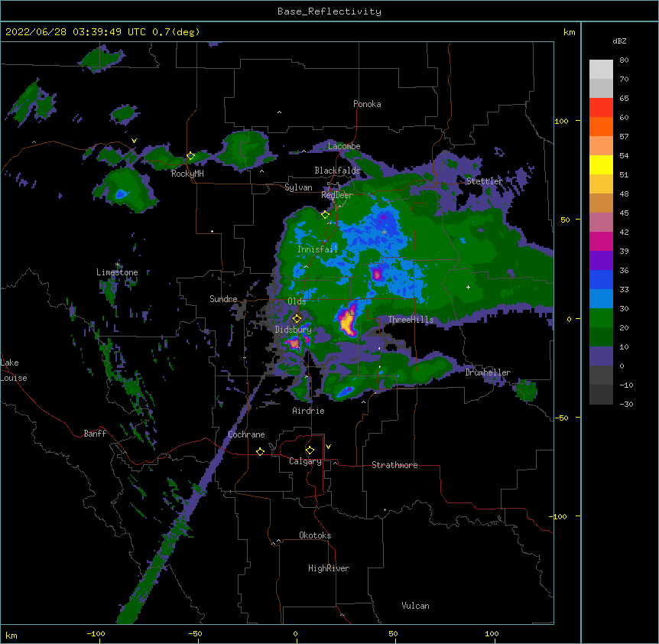The image size is (659, 644).
Task: Pick the bright yellow 51-54 dBZ swatch
Action: click(x=601, y=164)
